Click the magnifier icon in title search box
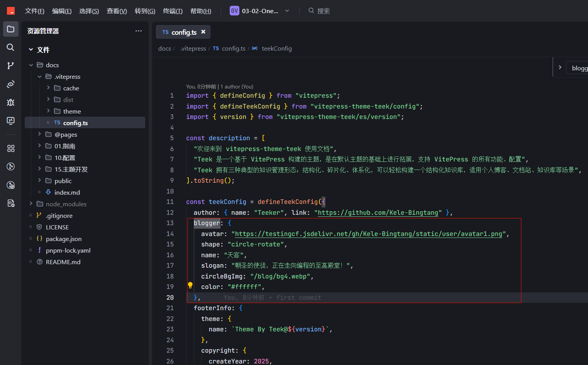 (x=311, y=10)
